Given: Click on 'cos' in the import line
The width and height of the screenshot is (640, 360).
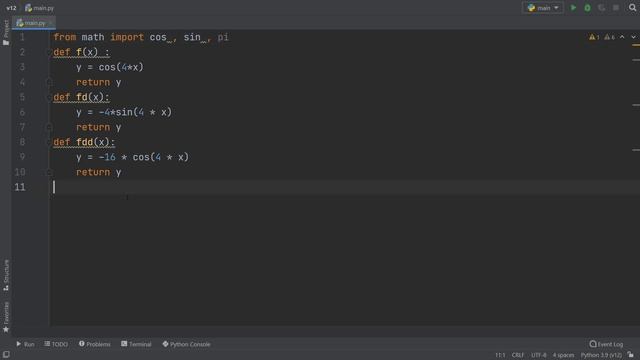Looking at the screenshot, I should (158, 37).
